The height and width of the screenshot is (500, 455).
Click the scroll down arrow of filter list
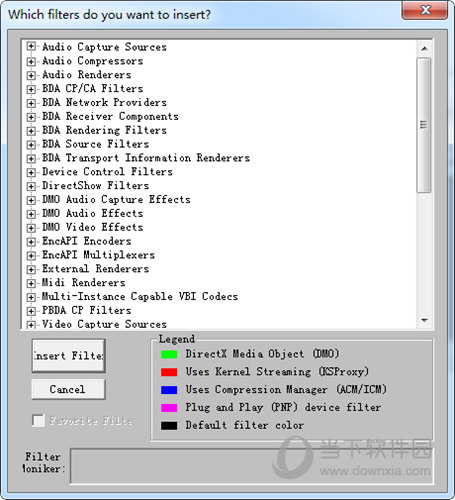424,320
